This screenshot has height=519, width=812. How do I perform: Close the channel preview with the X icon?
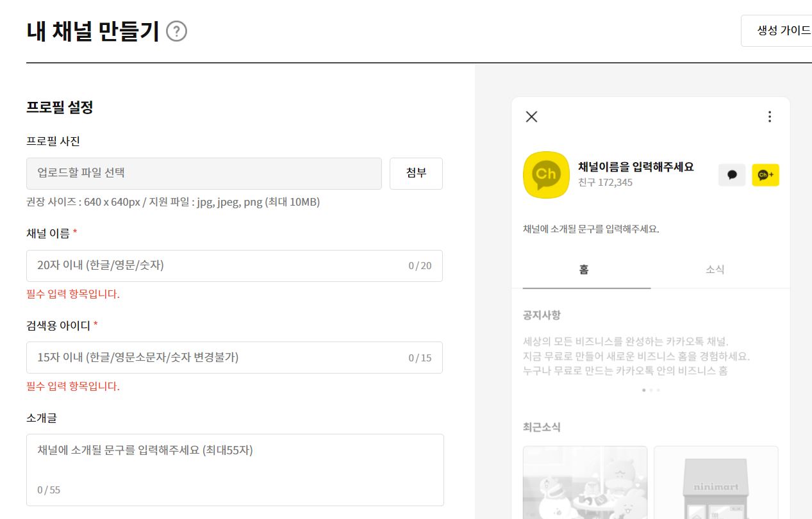click(x=531, y=117)
